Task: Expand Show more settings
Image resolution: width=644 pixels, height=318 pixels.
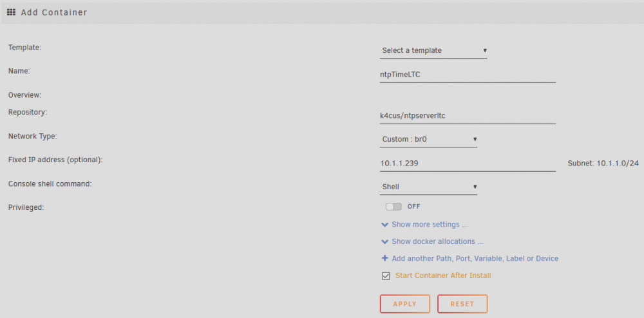Action: coord(430,225)
